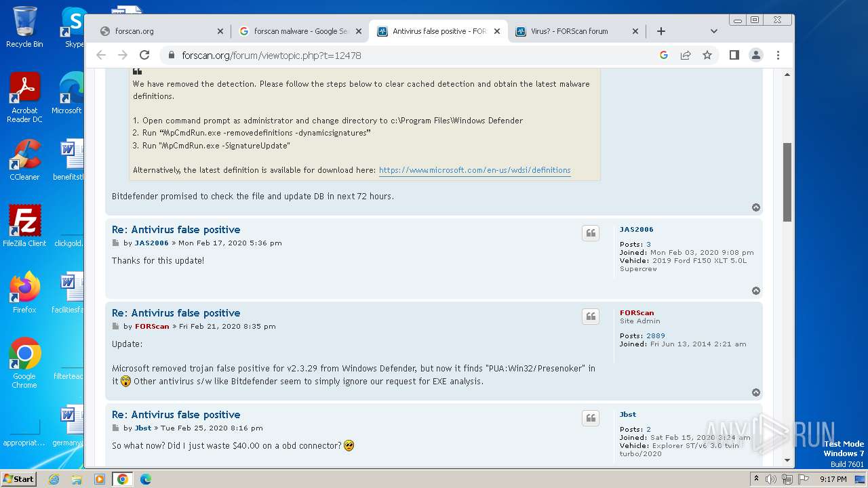
Task: Open the JAS2006 post title link
Action: tap(176, 230)
